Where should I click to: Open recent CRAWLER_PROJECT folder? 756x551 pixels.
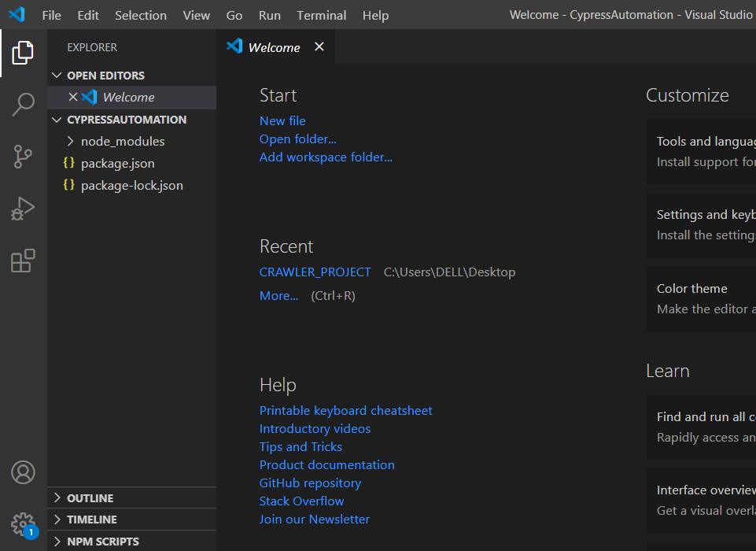click(x=315, y=272)
